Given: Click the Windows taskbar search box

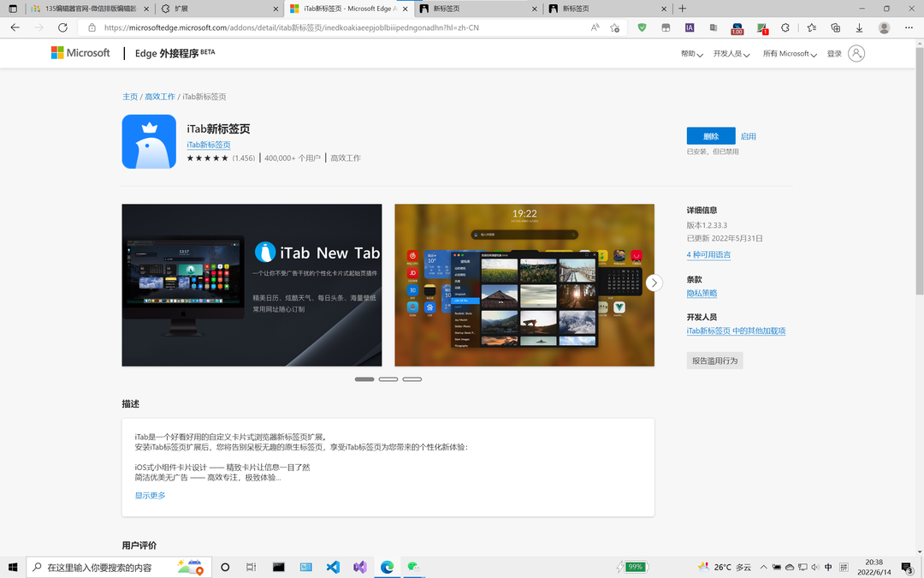Looking at the screenshot, I should tap(118, 567).
